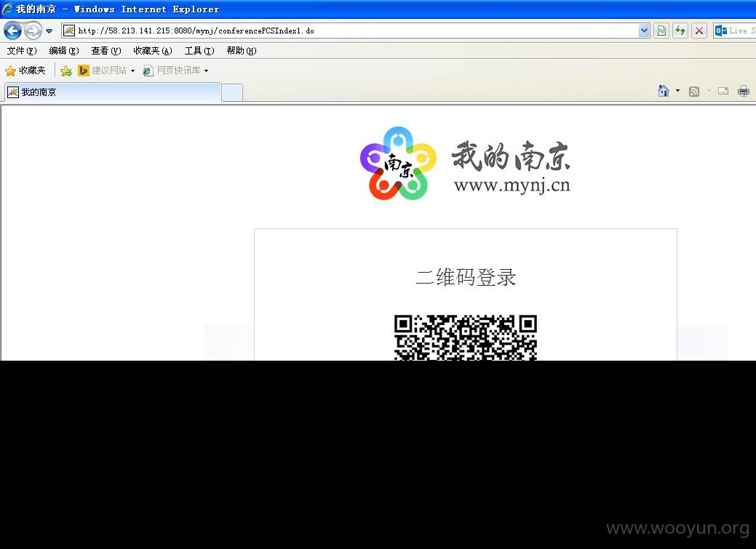Open the 网页快讯库 web slice gallery
The image size is (756, 549).
coord(172,71)
